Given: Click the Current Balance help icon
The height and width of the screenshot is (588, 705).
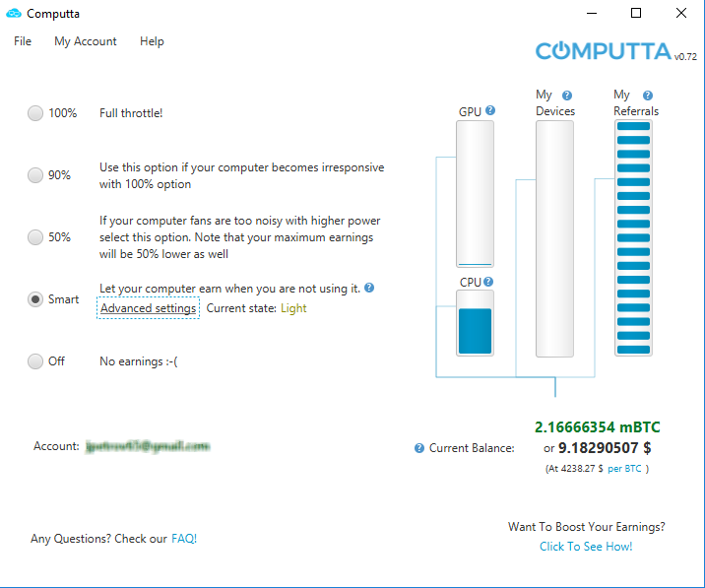Looking at the screenshot, I should pos(419,448).
